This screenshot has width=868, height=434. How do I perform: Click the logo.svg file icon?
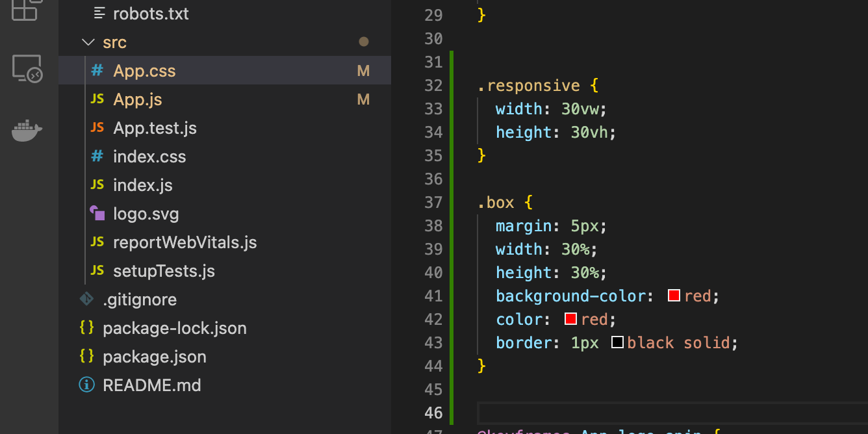point(97,213)
